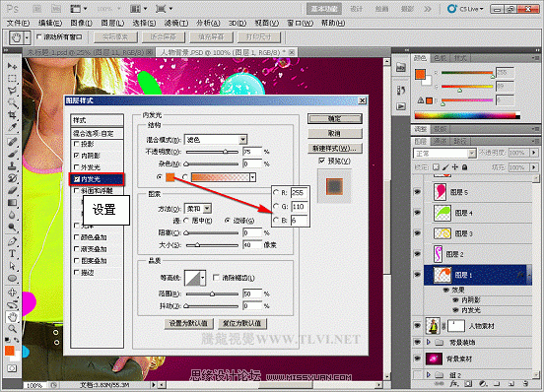Select the History Brush tool
Screen dimensions: 544x392
tap(13, 178)
